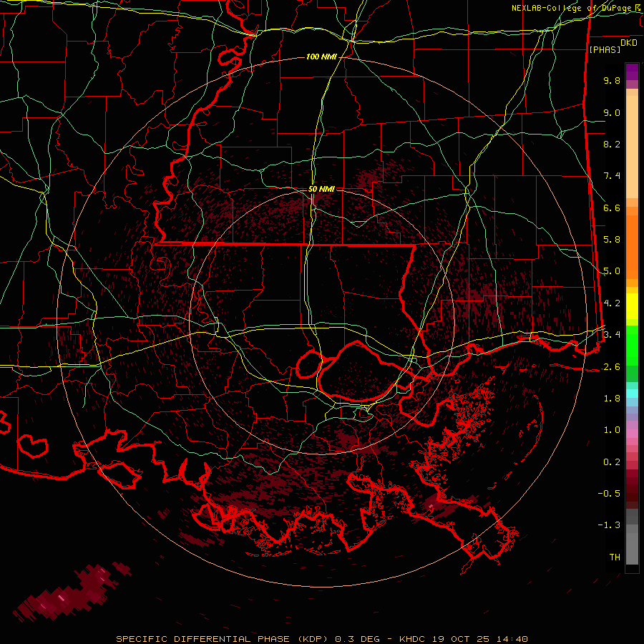
Task: Click the 5.8 value on the color scale
Action: point(612,240)
